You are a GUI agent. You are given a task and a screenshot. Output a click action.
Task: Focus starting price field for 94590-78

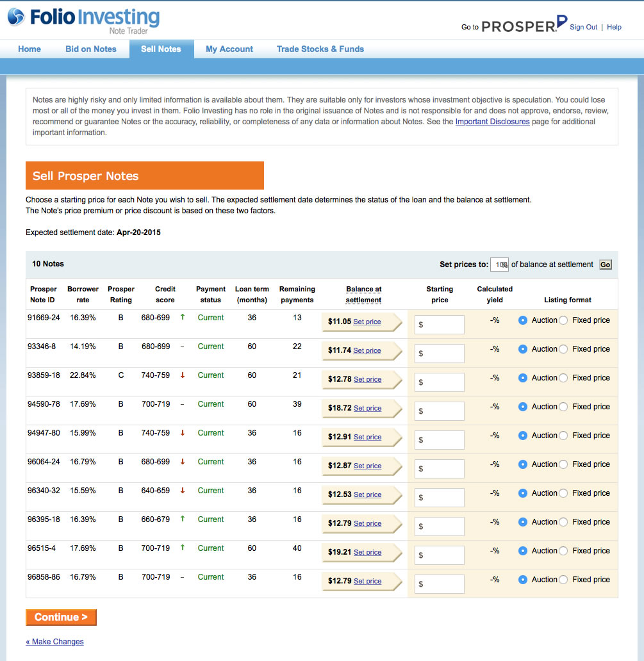coord(440,411)
